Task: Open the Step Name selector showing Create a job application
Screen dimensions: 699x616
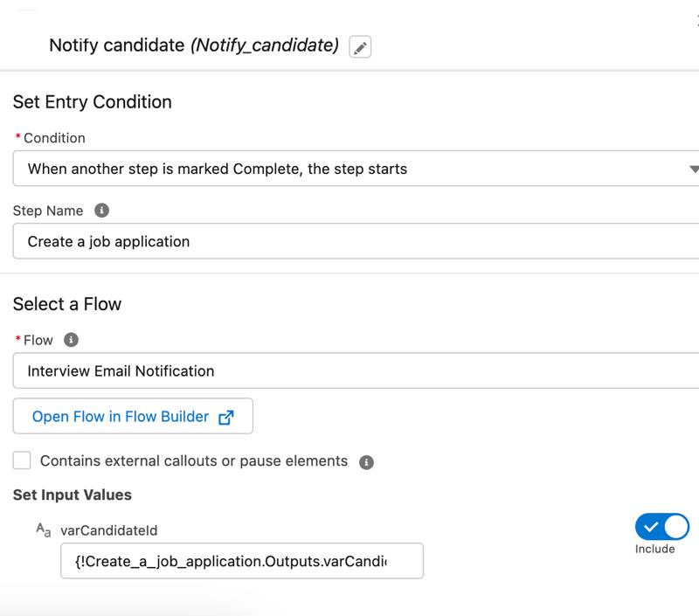Action: [x=349, y=241]
